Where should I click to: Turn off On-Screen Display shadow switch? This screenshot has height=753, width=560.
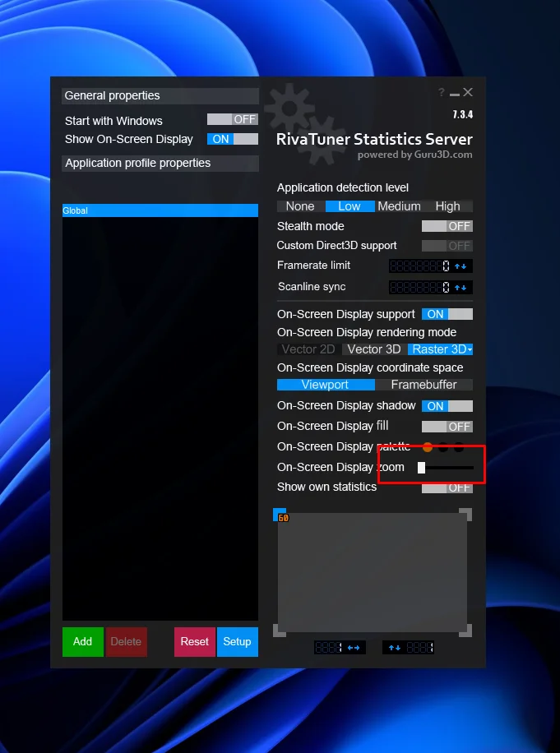click(x=447, y=406)
